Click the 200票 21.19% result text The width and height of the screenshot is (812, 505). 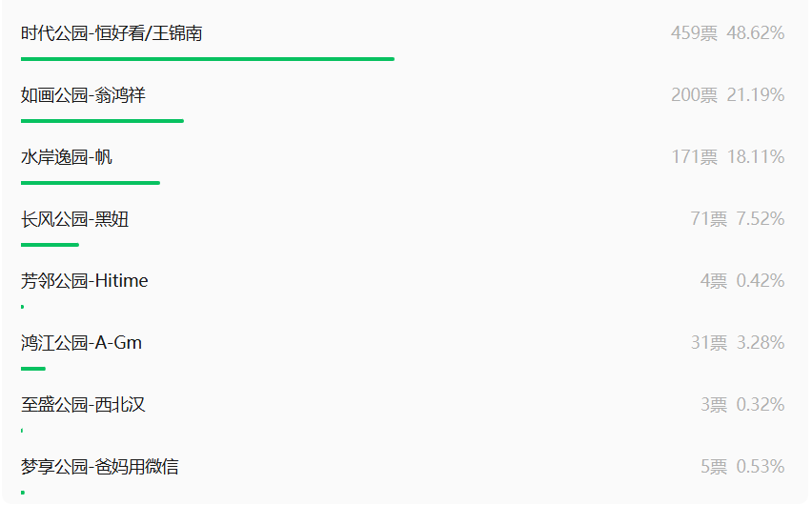pos(727,95)
